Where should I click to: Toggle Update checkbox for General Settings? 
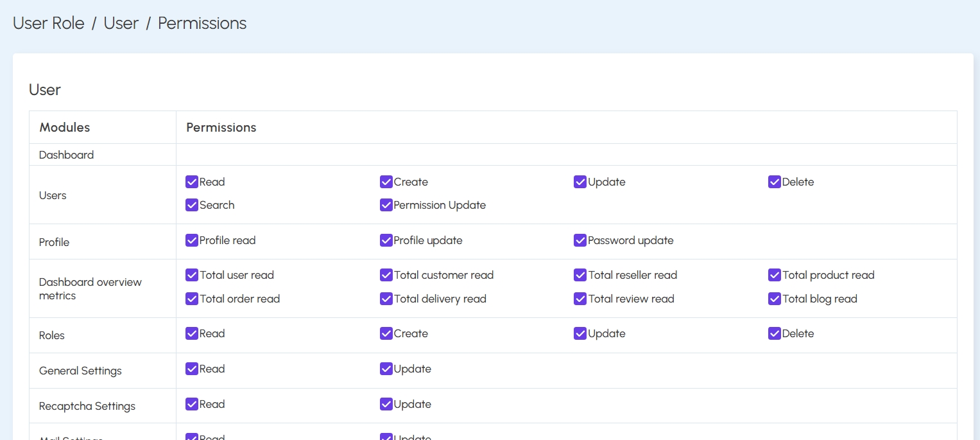click(x=386, y=369)
